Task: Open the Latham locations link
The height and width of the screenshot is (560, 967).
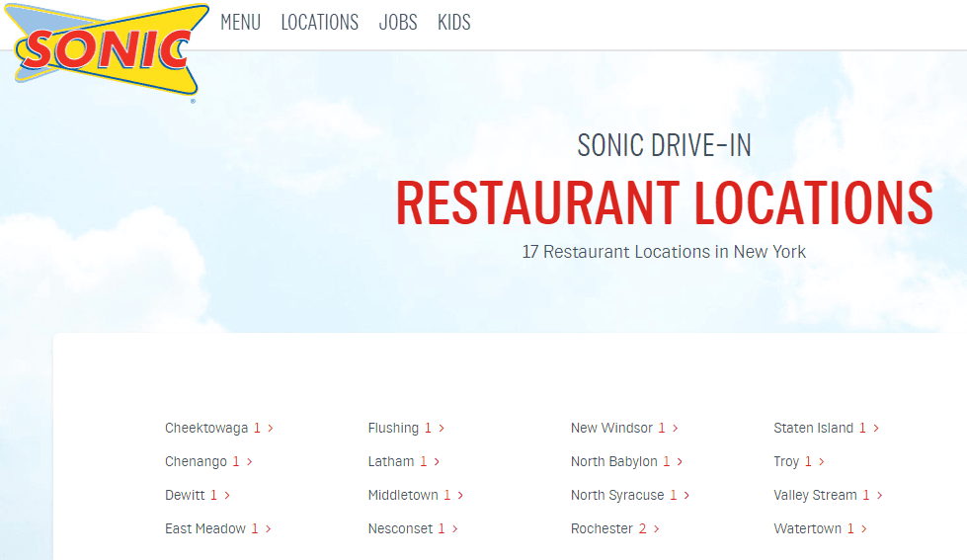Action: [403, 461]
